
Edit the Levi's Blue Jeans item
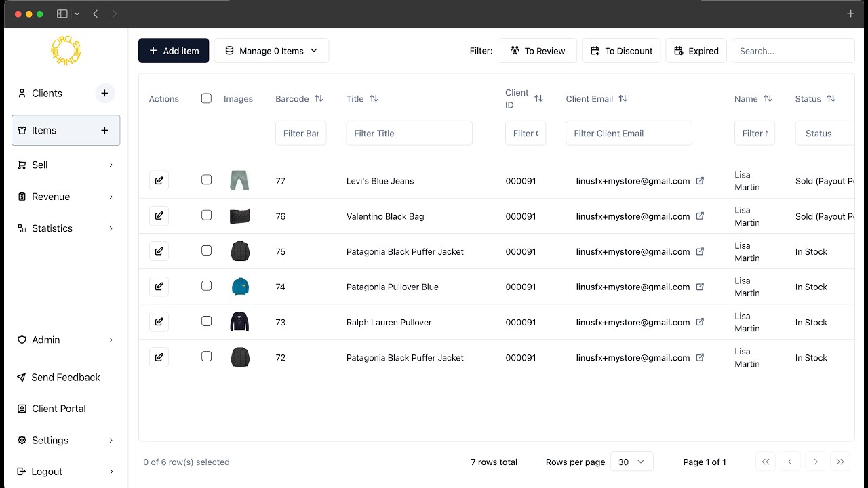[159, 181]
